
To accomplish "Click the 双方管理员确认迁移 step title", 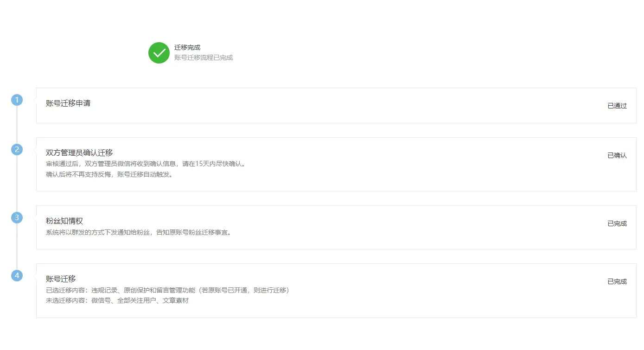I will [x=79, y=153].
